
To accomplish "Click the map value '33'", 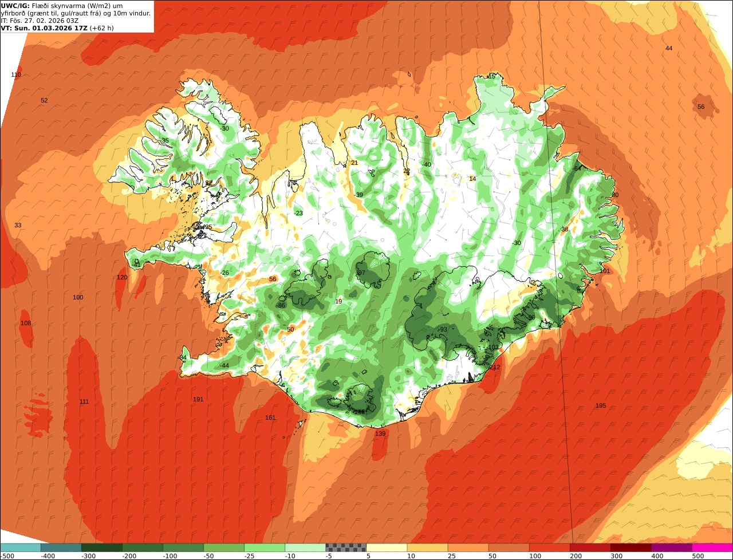I will [18, 226].
